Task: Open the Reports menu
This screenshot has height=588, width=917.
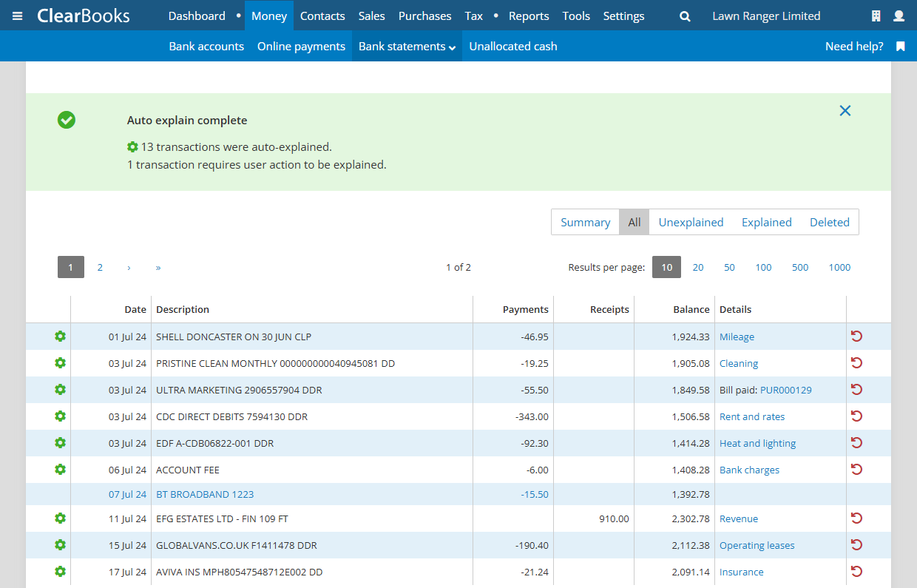Action: [529, 16]
